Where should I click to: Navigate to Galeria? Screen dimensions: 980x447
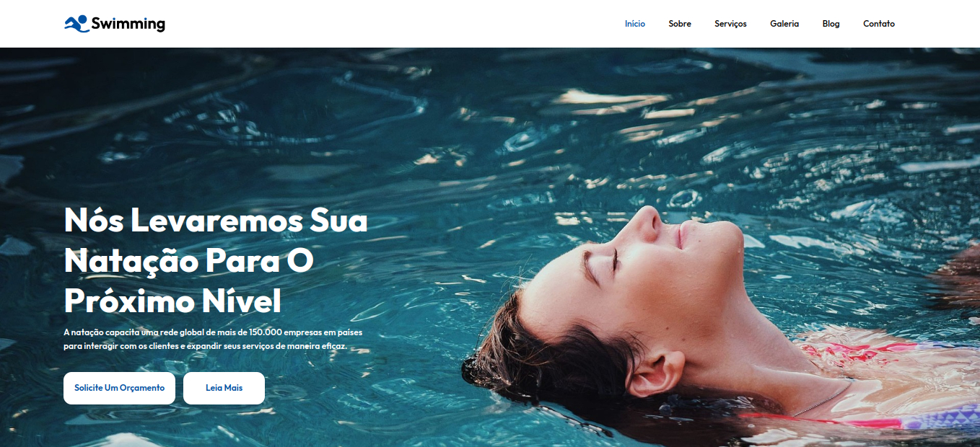[784, 24]
